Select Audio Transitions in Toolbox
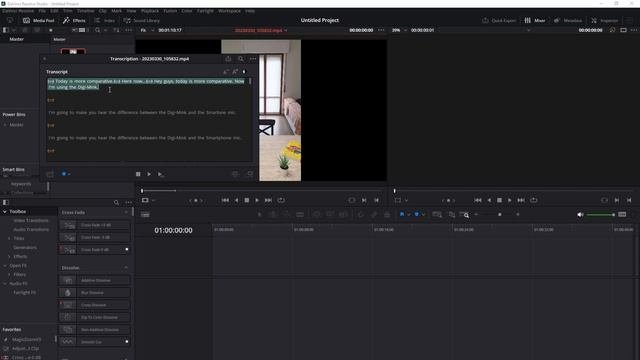Viewport: 640px width, 360px height. [x=31, y=229]
